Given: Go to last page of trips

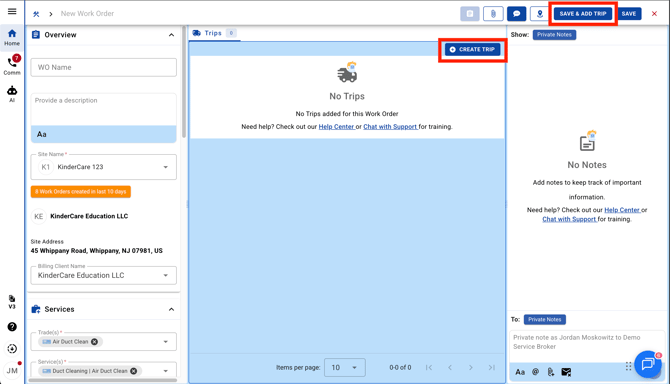Looking at the screenshot, I should pyautogui.click(x=492, y=367).
